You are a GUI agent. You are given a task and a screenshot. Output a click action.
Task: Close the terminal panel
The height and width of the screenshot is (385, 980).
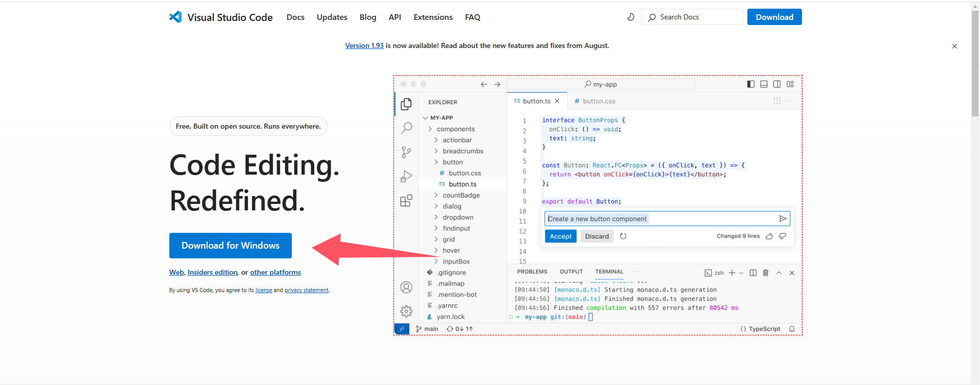click(x=792, y=273)
